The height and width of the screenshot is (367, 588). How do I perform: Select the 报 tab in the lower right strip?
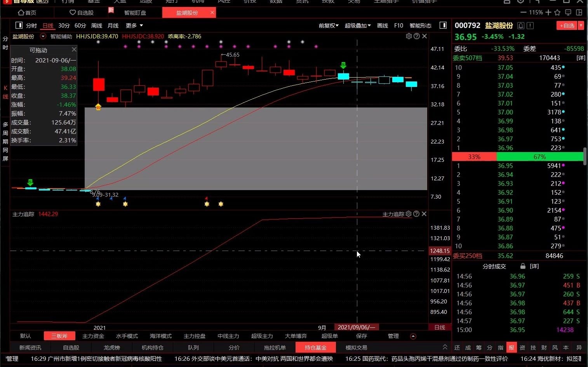[x=511, y=348]
